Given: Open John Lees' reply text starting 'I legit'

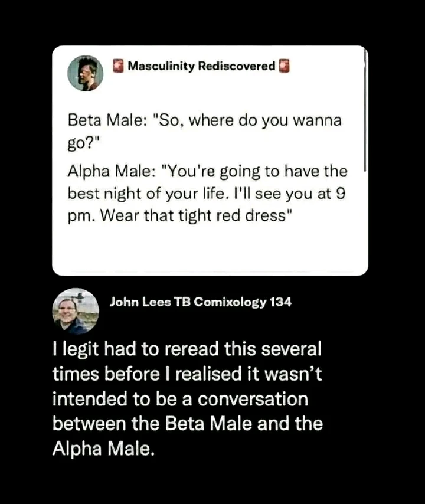Looking at the screenshot, I should (x=188, y=398).
